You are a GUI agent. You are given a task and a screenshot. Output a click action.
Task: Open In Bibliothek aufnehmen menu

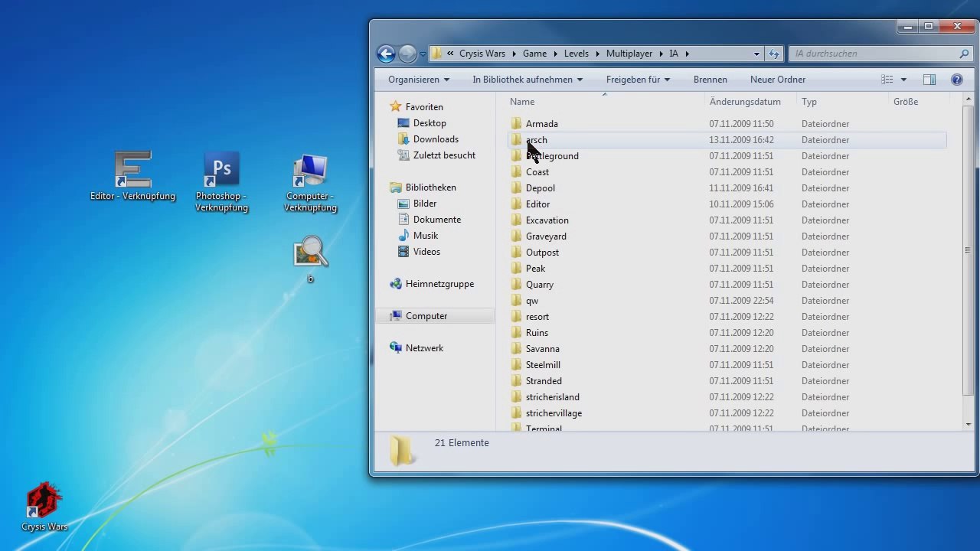click(x=527, y=80)
